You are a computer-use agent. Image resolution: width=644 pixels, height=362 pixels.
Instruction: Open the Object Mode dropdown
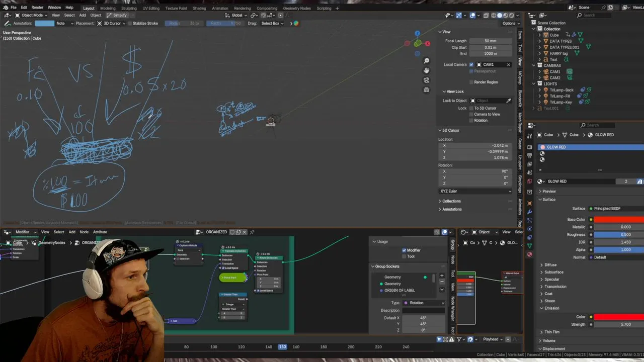click(x=31, y=15)
